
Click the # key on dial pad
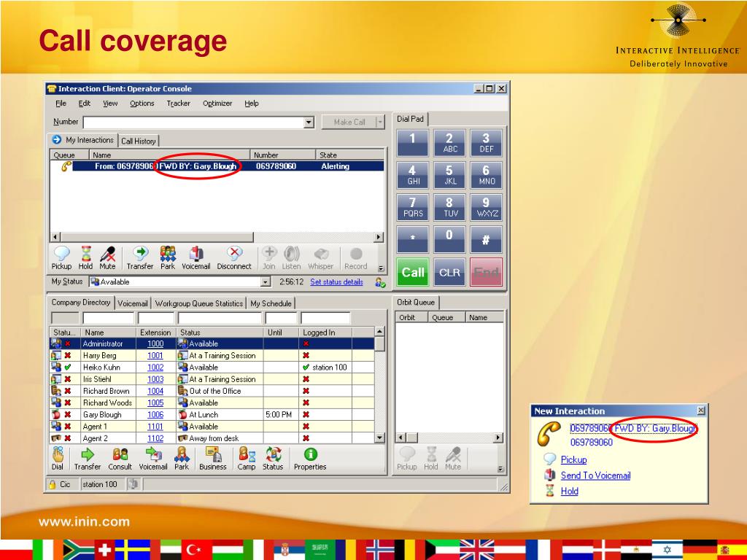tap(486, 239)
